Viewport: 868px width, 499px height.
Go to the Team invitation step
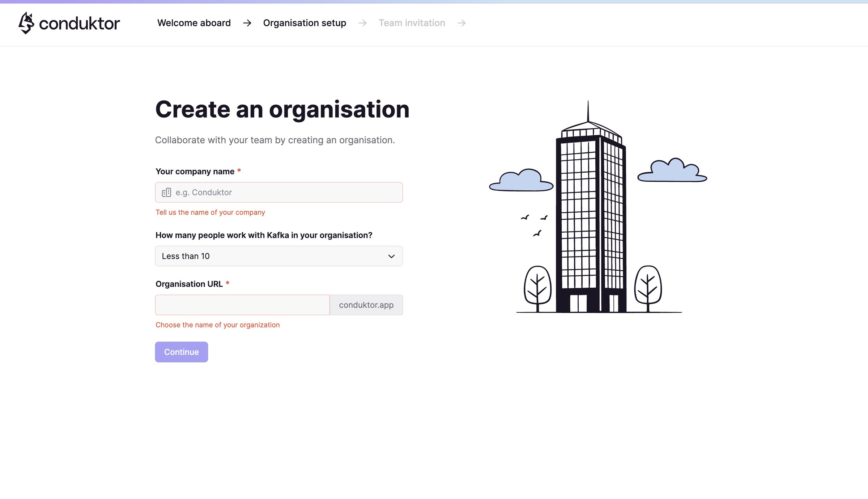pyautogui.click(x=412, y=23)
